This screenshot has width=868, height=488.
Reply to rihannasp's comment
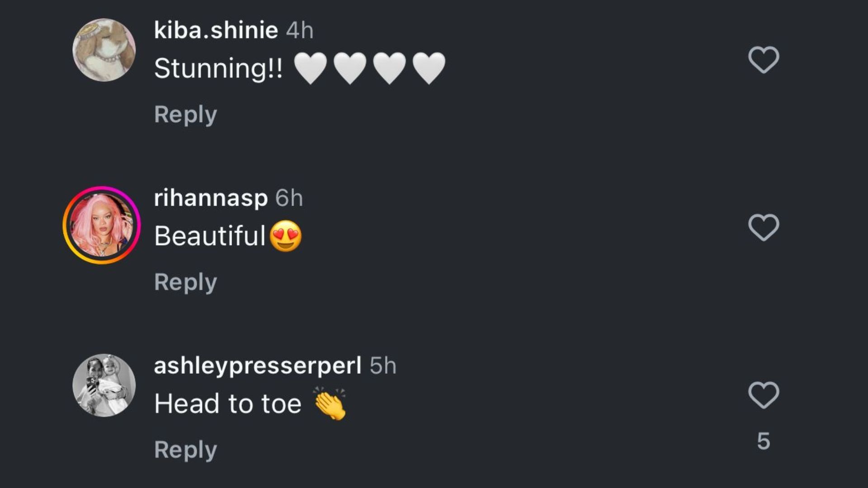tap(185, 282)
